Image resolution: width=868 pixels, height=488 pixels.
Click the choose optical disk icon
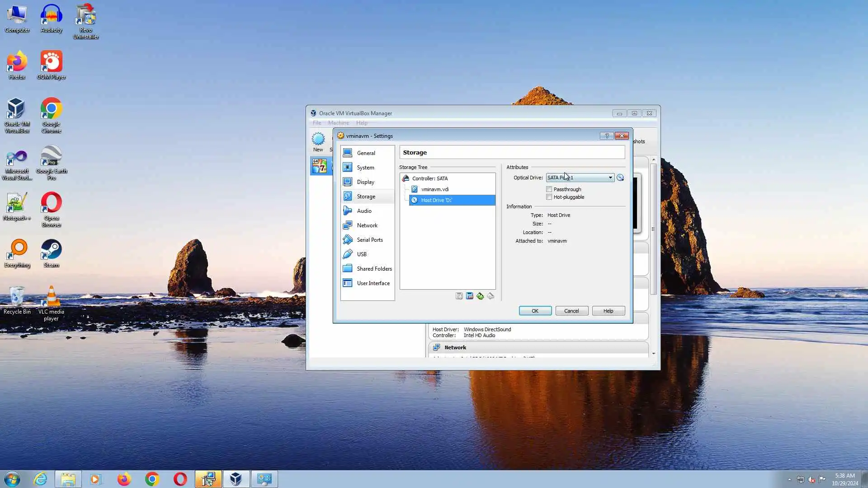coord(620,178)
